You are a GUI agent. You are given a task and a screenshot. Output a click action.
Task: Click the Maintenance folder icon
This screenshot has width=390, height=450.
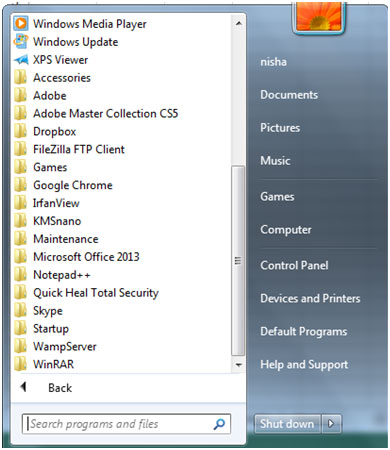point(21,239)
